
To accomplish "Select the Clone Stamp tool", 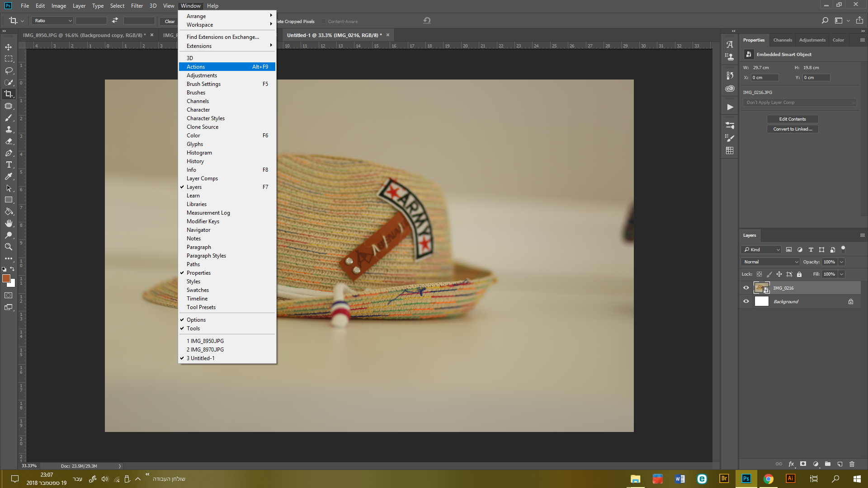I will click(x=9, y=129).
